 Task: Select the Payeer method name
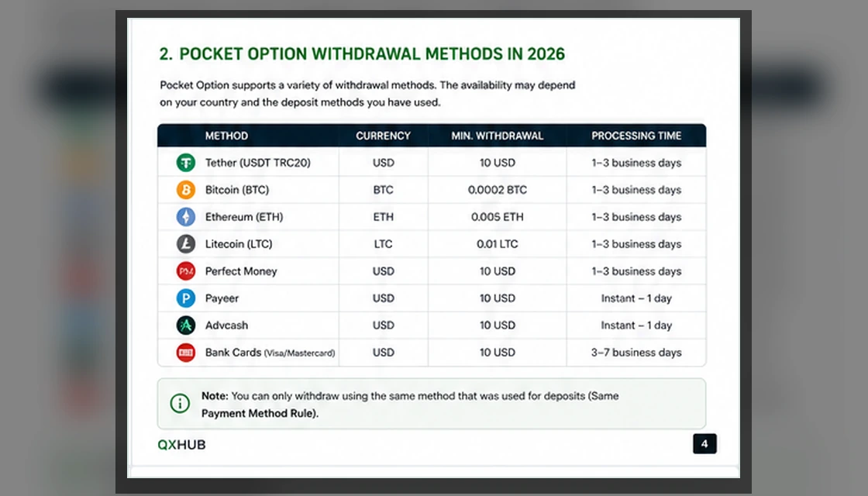(222, 298)
